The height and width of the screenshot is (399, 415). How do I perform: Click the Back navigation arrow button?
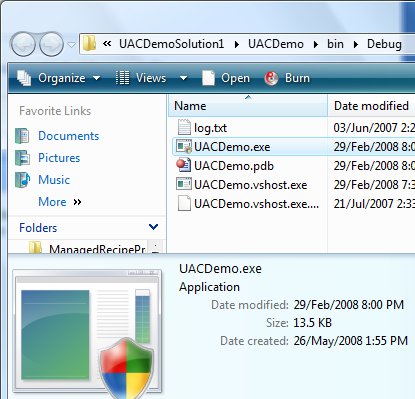click(23, 44)
